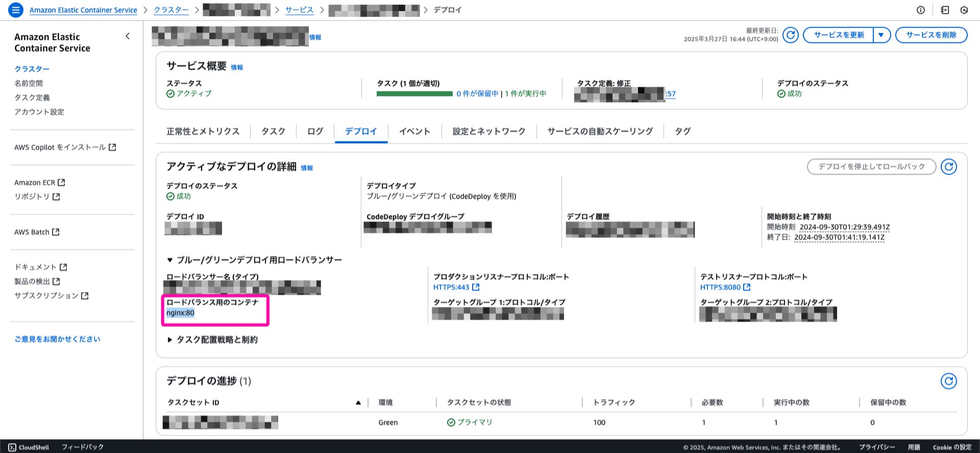Open the 製品の検出 external link icon
This screenshot has height=453, width=980.
(56, 282)
